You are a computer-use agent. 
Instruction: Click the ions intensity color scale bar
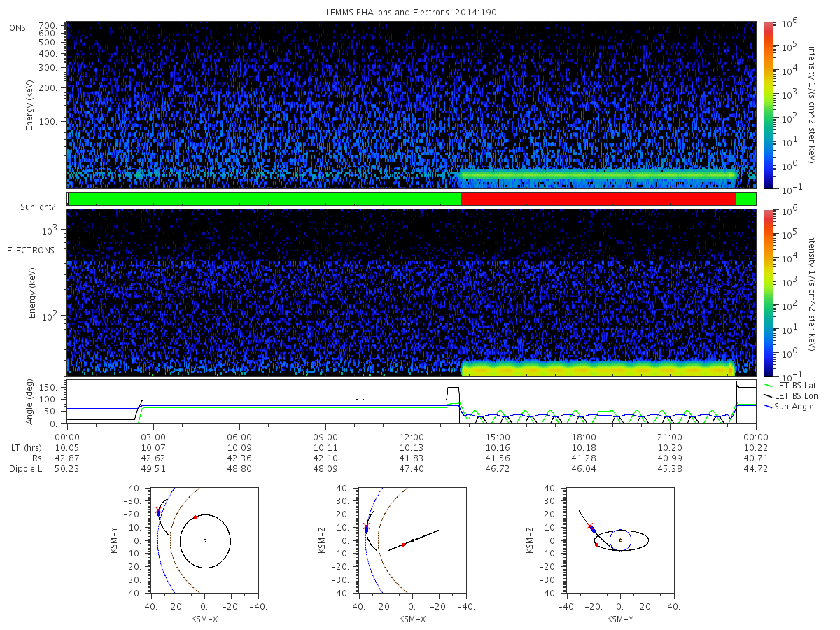(769, 105)
